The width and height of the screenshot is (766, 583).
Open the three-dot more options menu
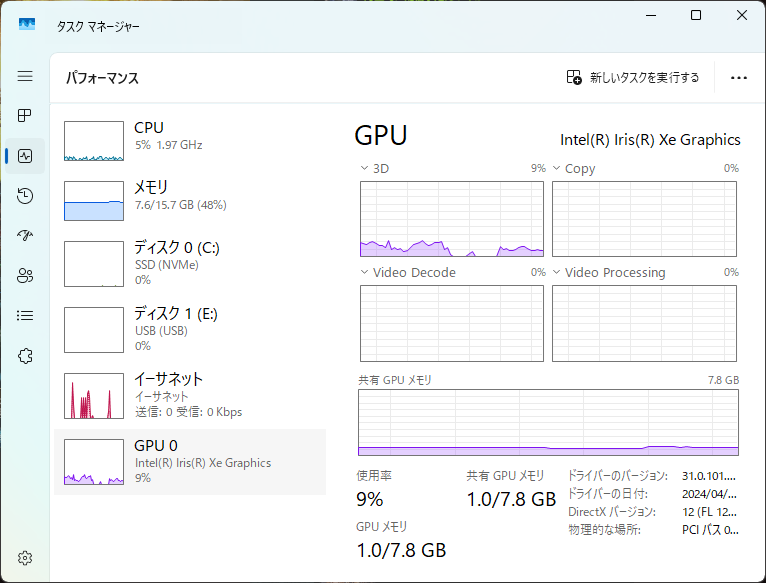tap(739, 77)
